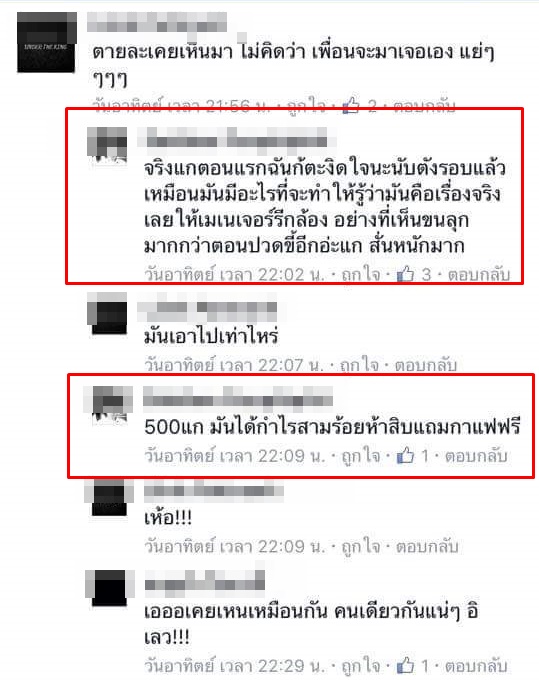Click the thumbs-up icon showing 2 likes
This screenshot has height=680, width=539.
coord(351,105)
